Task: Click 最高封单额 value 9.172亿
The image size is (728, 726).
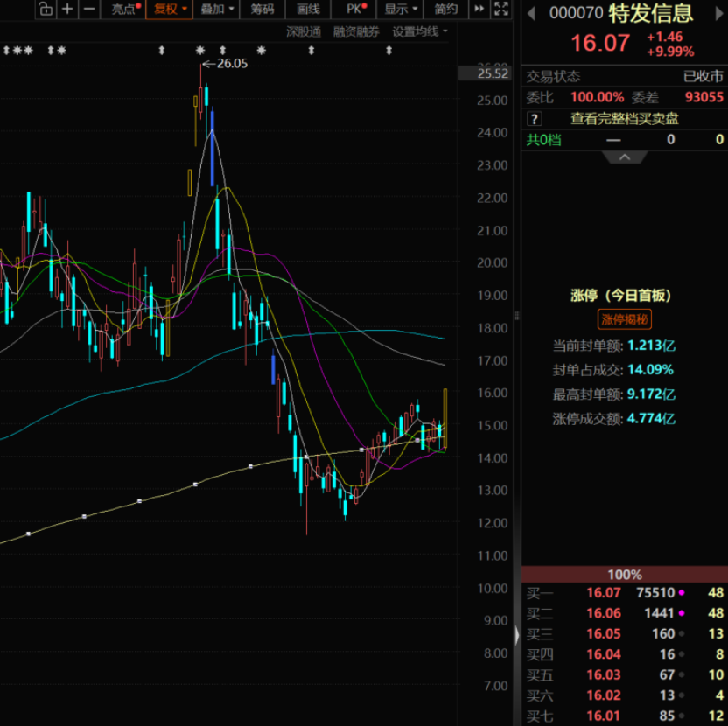Action: tap(651, 394)
